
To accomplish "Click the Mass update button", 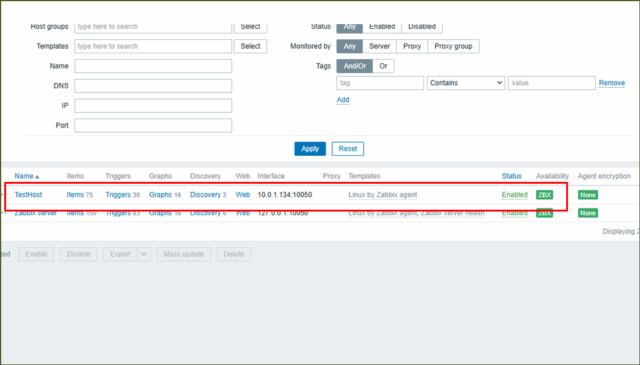I will (x=184, y=254).
